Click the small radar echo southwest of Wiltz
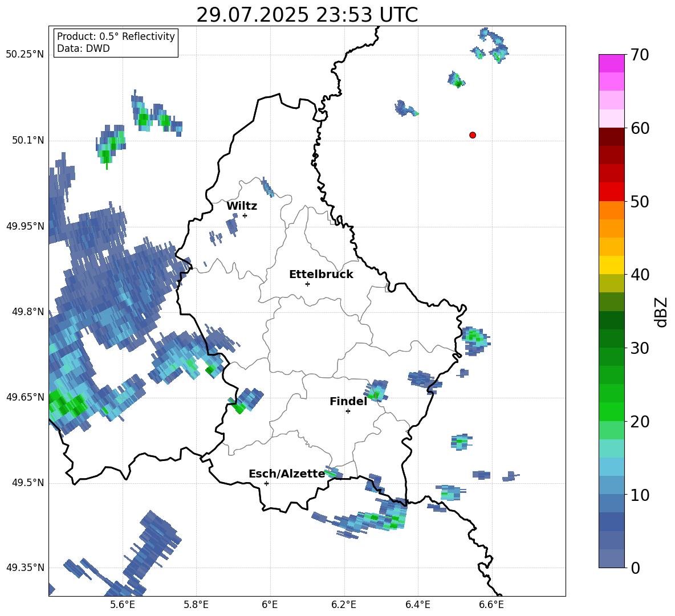The width and height of the screenshot is (675, 616). tap(232, 226)
